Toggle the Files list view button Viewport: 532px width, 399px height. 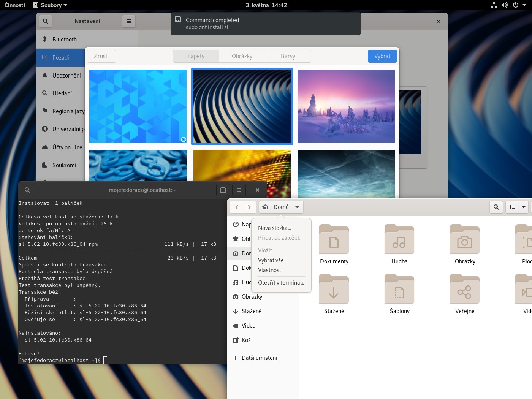click(512, 207)
